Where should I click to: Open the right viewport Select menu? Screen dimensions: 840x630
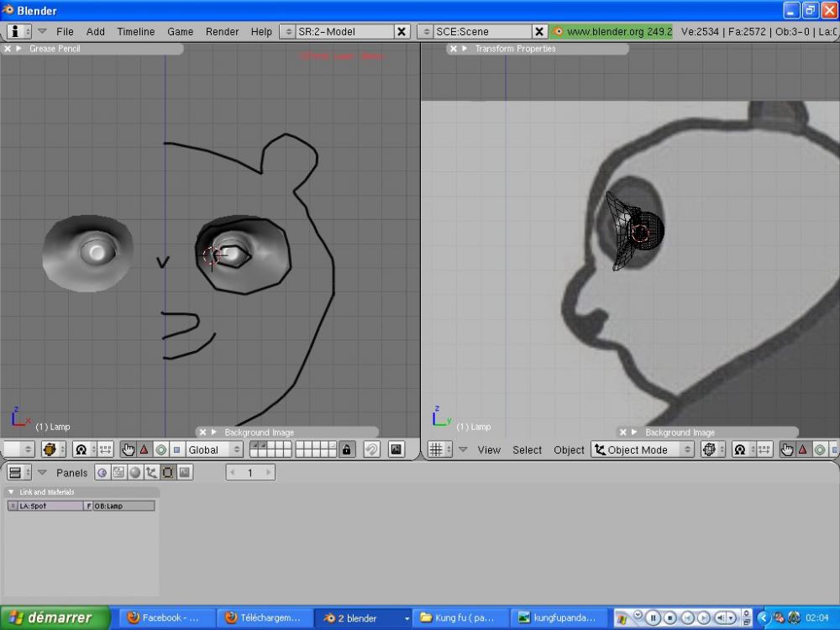(528, 450)
